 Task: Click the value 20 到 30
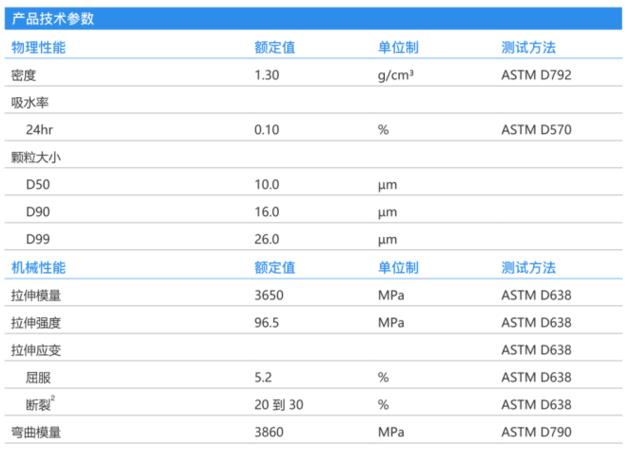click(x=279, y=404)
